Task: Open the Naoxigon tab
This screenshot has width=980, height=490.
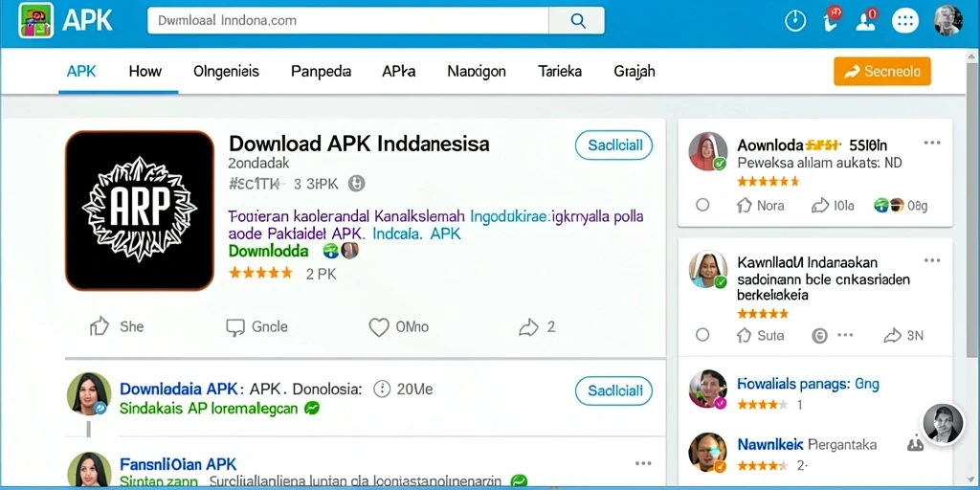Action: coord(477,71)
